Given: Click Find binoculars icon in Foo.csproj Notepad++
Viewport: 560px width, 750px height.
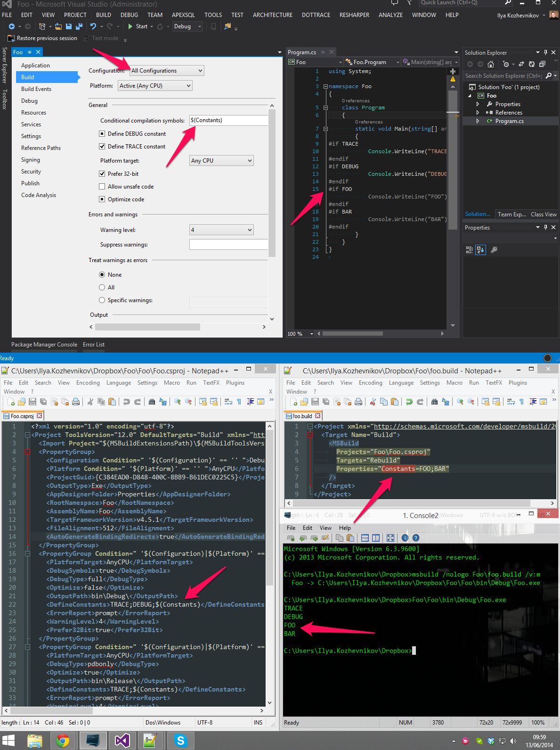Looking at the screenshot, I should pos(152,402).
